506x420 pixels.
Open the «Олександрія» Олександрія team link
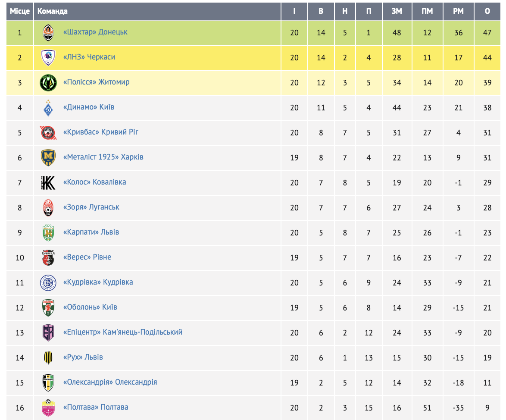[x=110, y=382]
